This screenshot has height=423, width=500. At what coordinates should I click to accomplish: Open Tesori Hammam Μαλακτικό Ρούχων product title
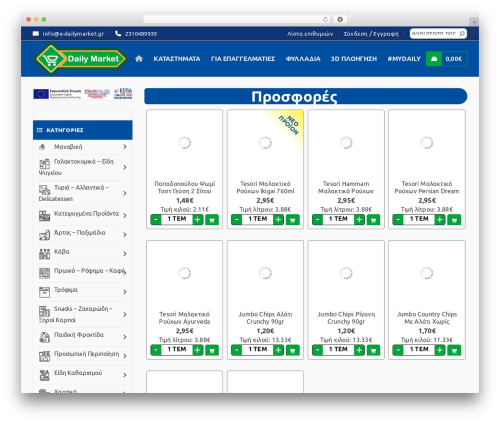tap(346, 187)
